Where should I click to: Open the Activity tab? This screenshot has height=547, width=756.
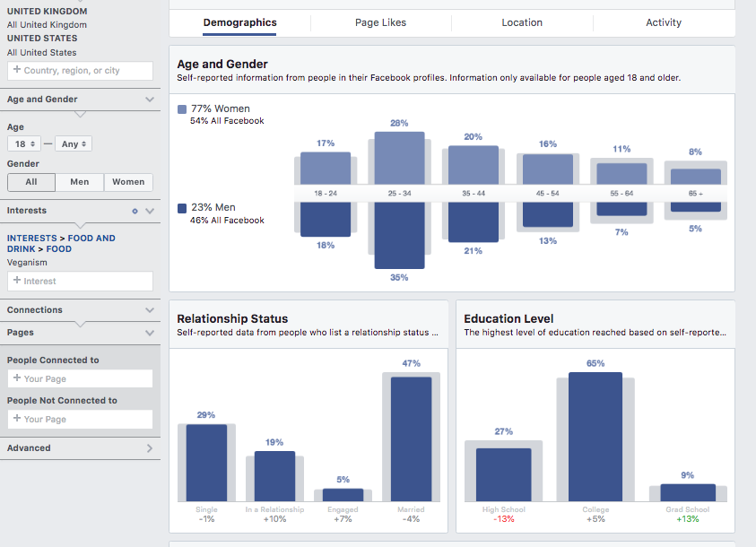(664, 22)
